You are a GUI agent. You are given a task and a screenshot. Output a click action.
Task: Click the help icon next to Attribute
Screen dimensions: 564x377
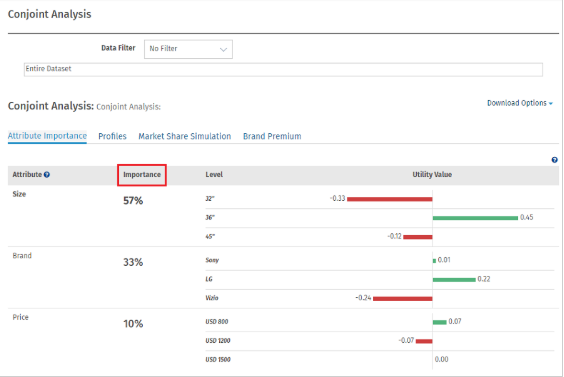point(47,175)
